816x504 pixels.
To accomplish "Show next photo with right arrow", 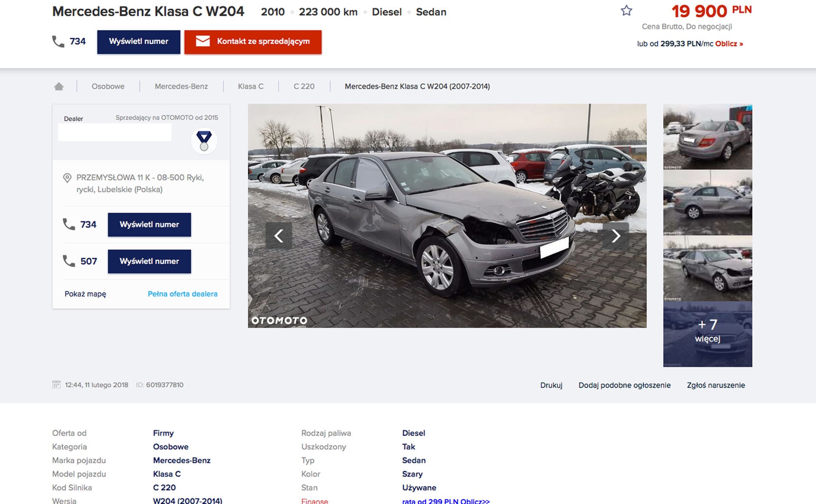I will click(615, 236).
